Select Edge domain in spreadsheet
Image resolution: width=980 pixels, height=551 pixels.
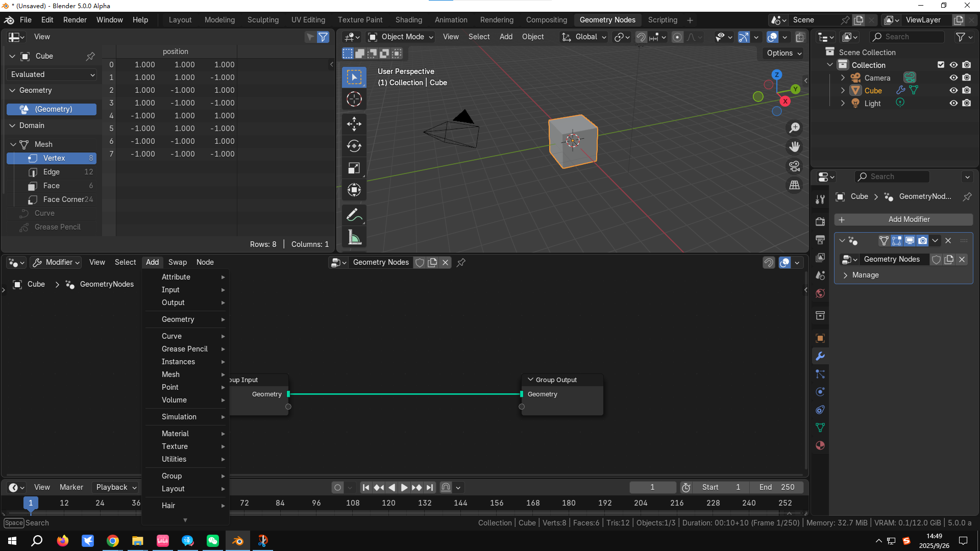52,172
